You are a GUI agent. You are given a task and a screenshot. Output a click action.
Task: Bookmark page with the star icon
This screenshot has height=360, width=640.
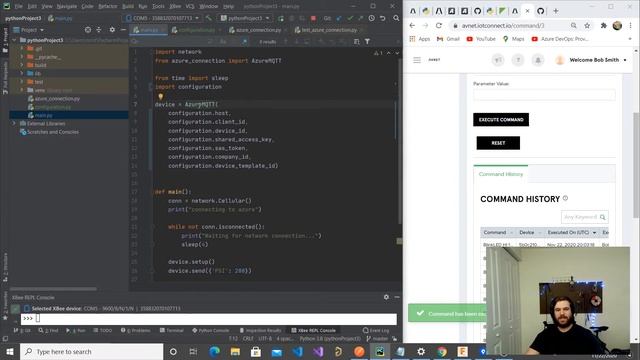[587, 25]
